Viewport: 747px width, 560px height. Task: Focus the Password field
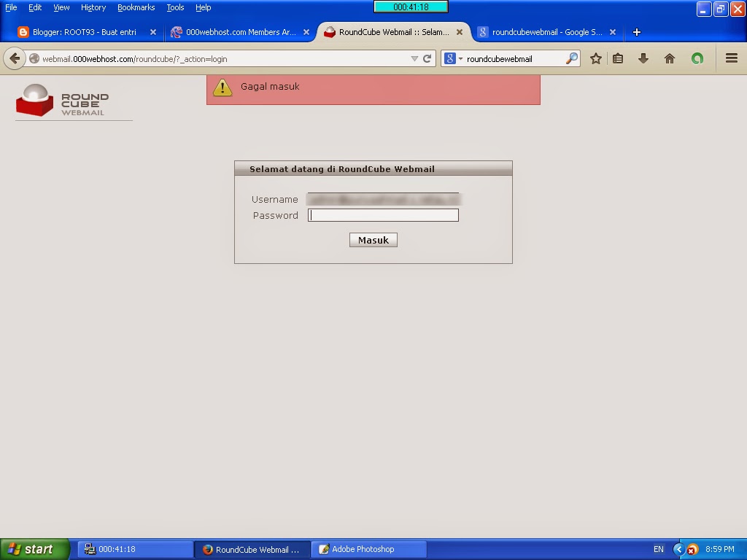(x=383, y=215)
